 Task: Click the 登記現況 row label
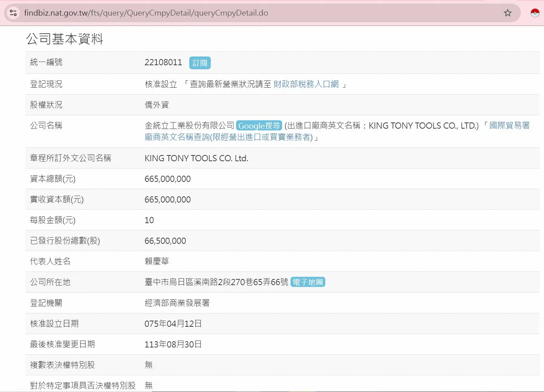pyautogui.click(x=46, y=84)
